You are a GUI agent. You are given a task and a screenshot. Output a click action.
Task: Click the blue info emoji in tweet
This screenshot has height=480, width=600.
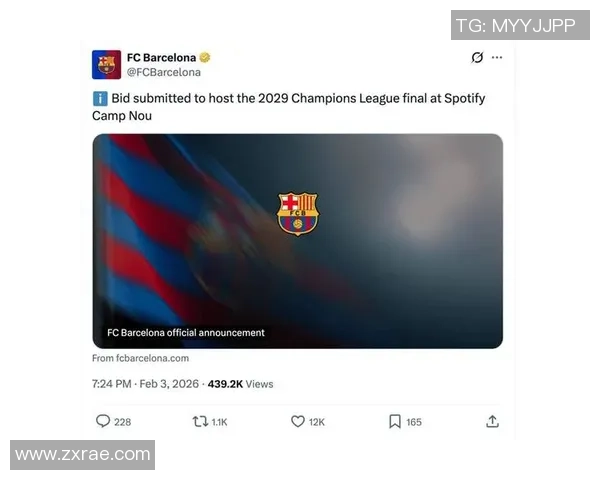point(100,99)
